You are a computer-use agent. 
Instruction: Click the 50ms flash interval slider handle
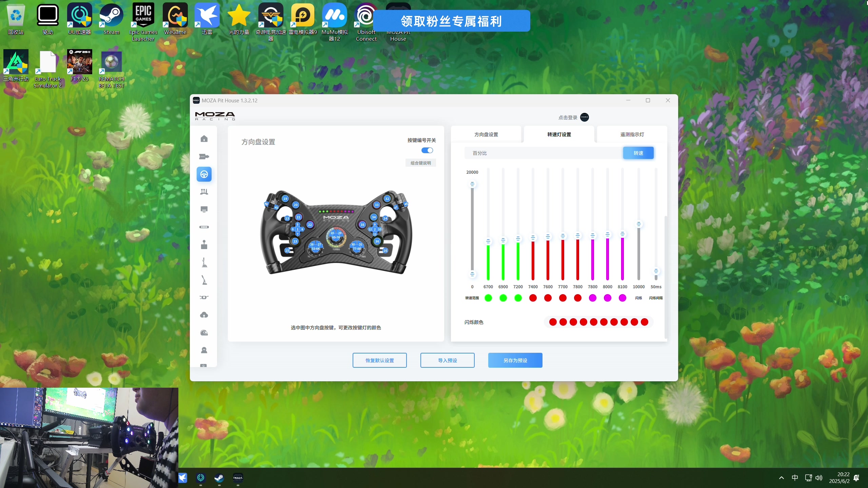656,271
